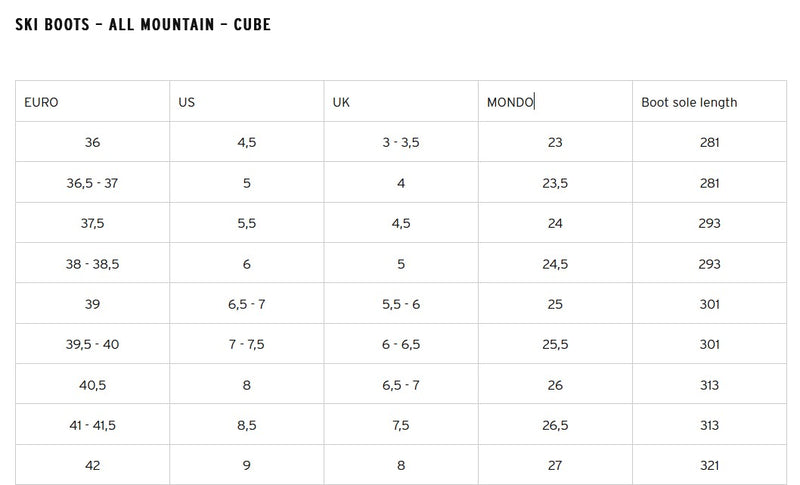Select the UK "5,5 - 6" cell
The image size is (800, 485).
pos(401,304)
